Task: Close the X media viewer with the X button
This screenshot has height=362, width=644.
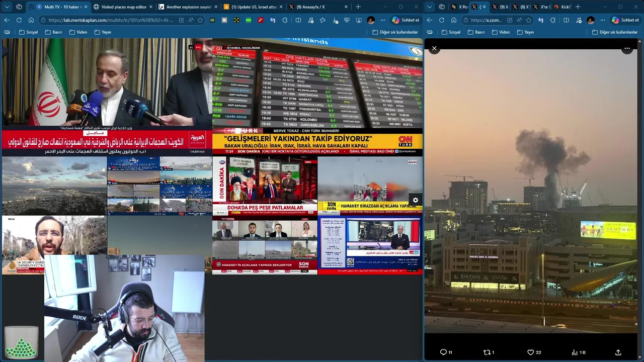Action: [x=434, y=49]
